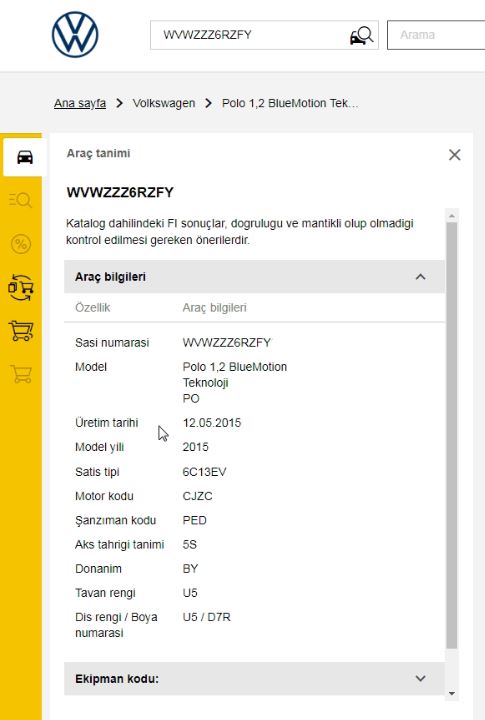Close the Araç tanimi panel
The height and width of the screenshot is (720, 485).
coord(455,155)
